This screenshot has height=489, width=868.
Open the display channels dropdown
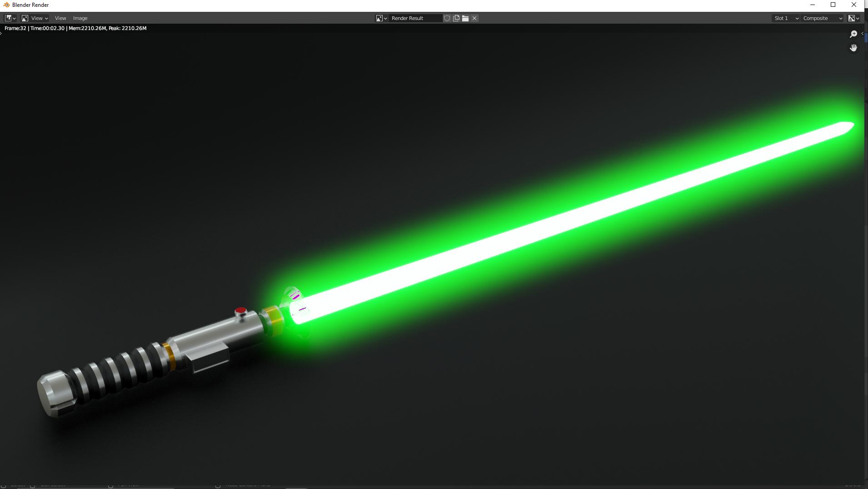pos(854,18)
